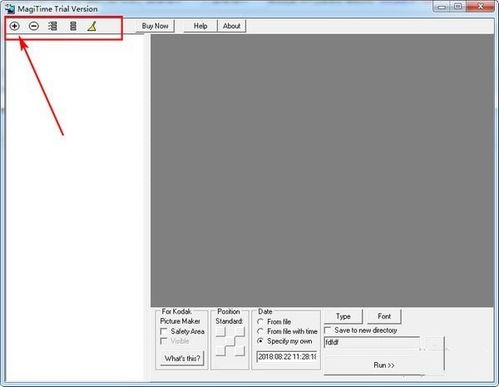Click the add files plus icon
Viewport: 499px width, 387px height.
(14, 26)
